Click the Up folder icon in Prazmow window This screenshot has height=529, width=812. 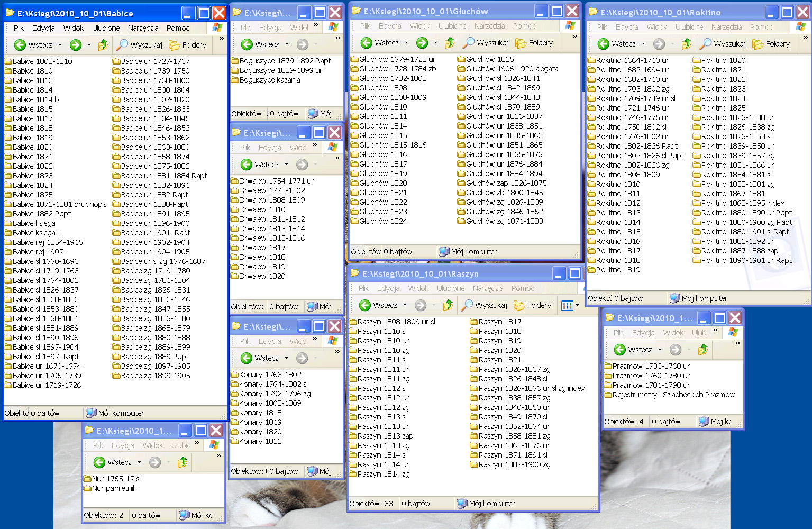pyautogui.click(x=703, y=350)
